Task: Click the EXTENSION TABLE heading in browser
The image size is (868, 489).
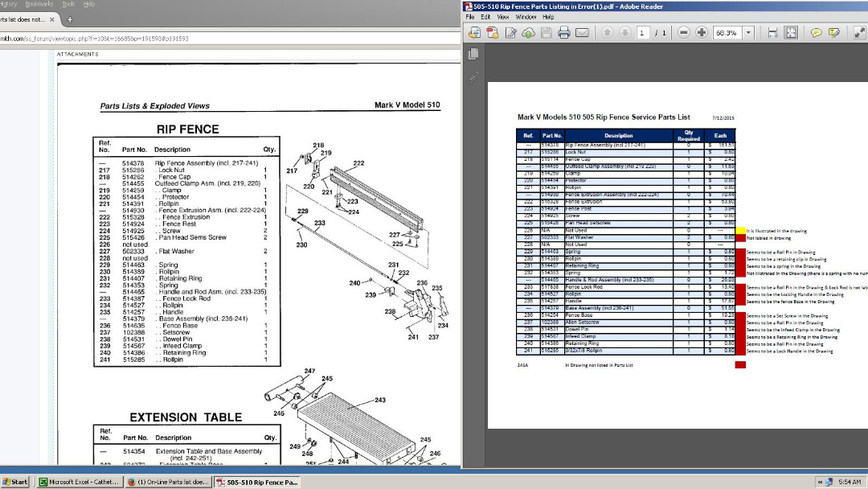Action: click(x=186, y=417)
